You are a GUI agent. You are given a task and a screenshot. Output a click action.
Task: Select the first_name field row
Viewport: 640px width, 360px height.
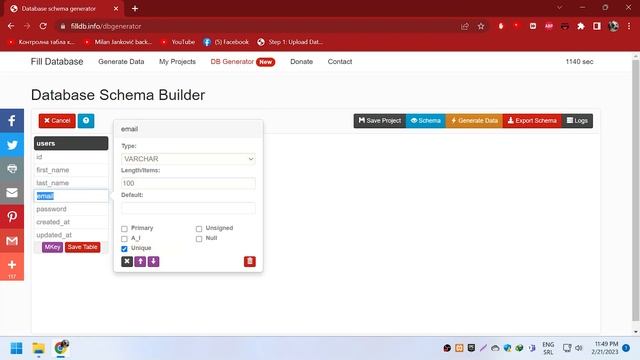coord(71,170)
